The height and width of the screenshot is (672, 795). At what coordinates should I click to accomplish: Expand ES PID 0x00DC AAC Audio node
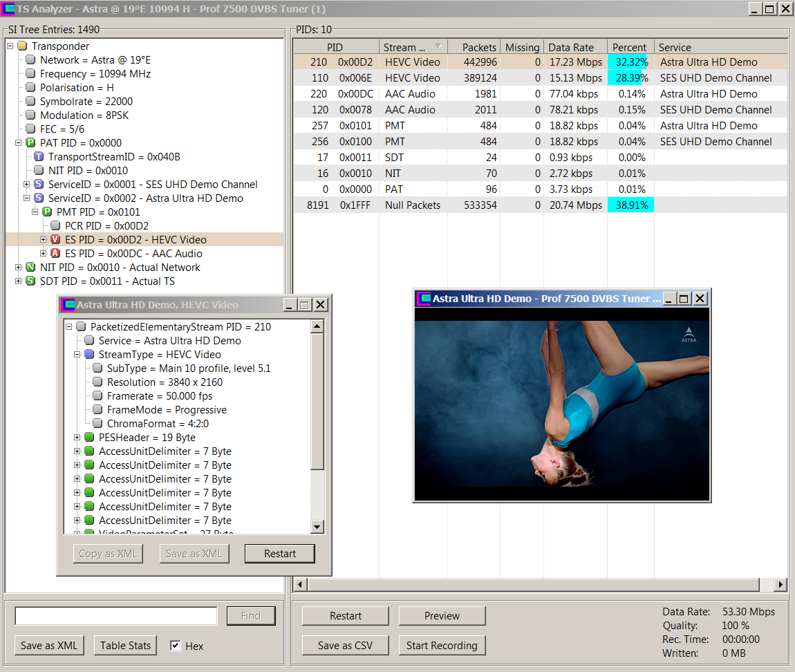pos(43,254)
